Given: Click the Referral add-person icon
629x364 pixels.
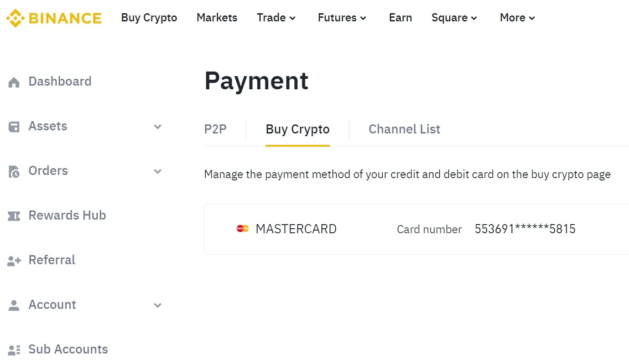Looking at the screenshot, I should pyautogui.click(x=14, y=261).
